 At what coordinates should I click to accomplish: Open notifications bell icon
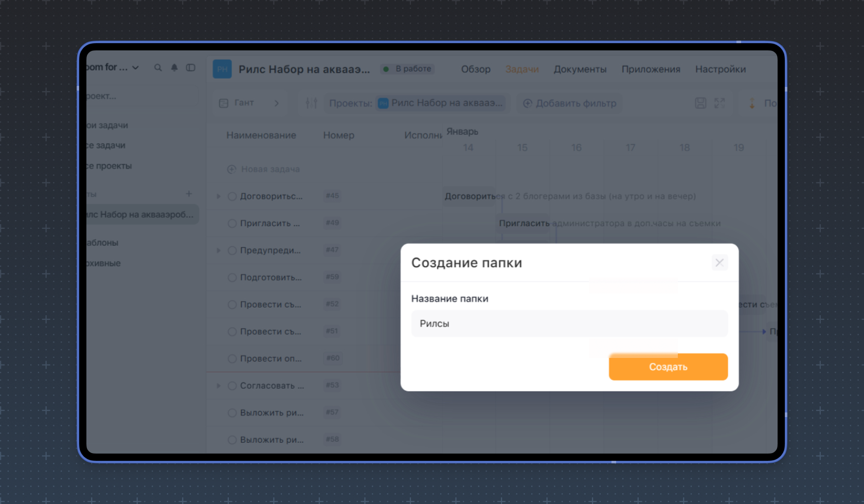tap(174, 68)
